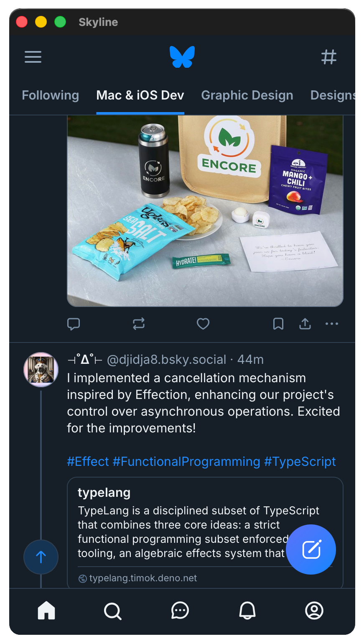Bookmark the Encore post
Image resolution: width=364 pixels, height=644 pixels.
[278, 324]
